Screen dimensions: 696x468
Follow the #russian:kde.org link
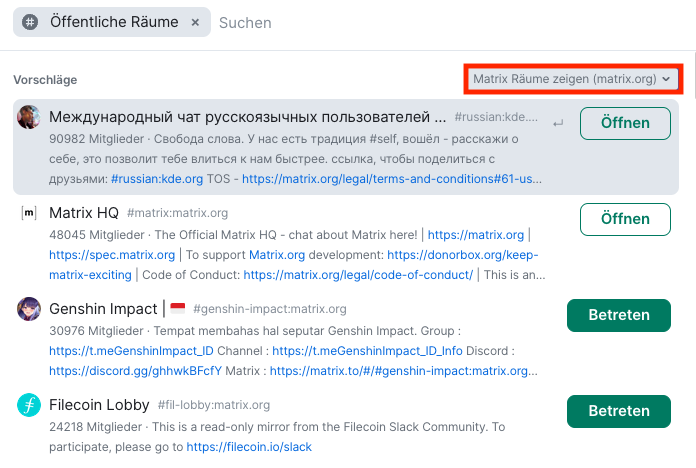tap(157, 178)
